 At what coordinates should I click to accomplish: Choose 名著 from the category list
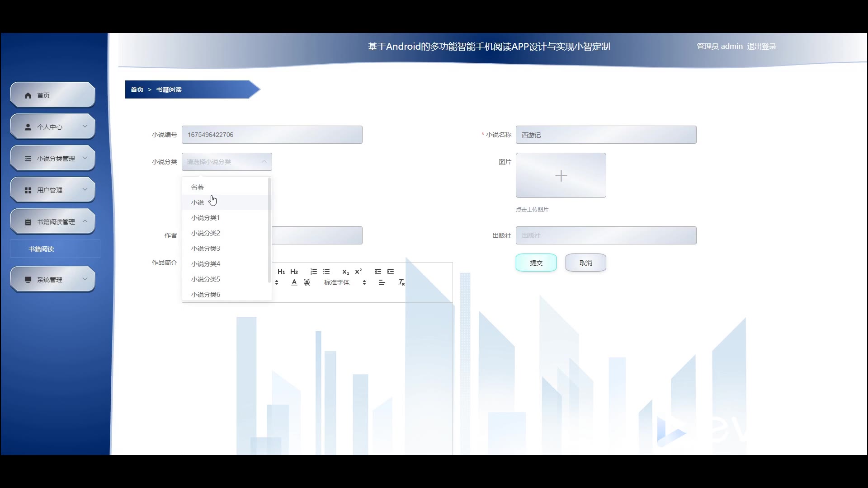(198, 187)
